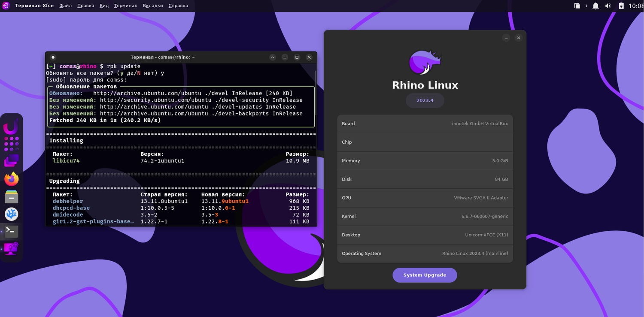Click the Disk value 84 GB

501,179
